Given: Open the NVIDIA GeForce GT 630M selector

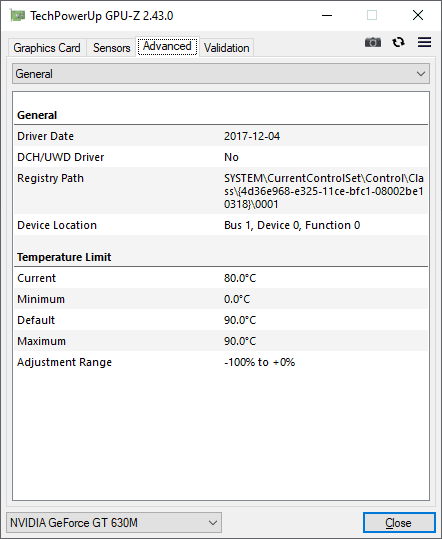Looking at the screenshot, I should point(114,523).
